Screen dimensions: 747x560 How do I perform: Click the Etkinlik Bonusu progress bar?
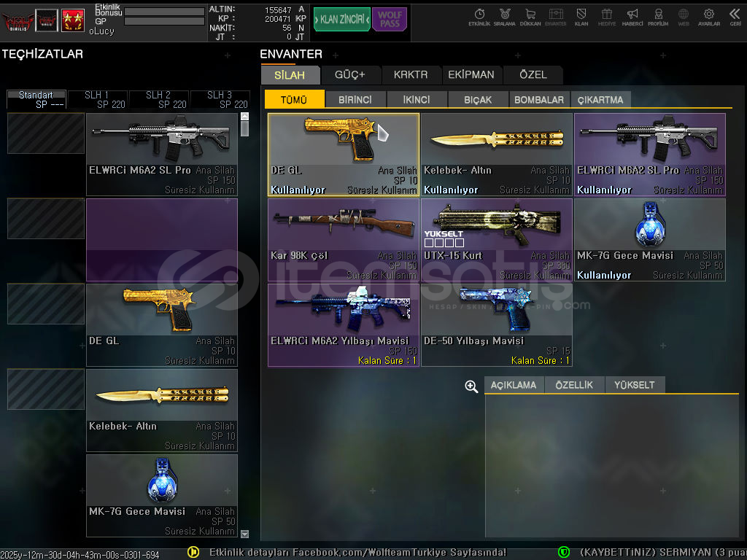(164, 12)
